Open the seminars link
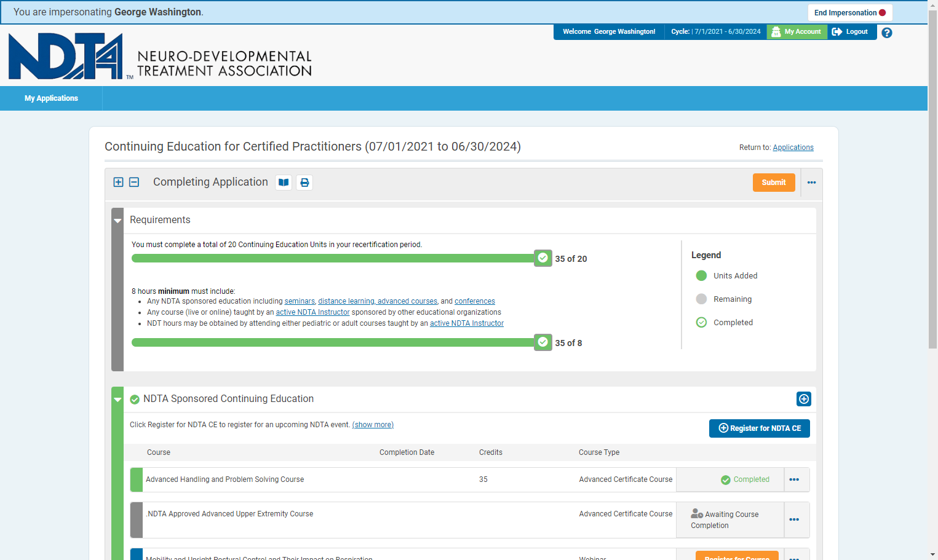 (300, 301)
